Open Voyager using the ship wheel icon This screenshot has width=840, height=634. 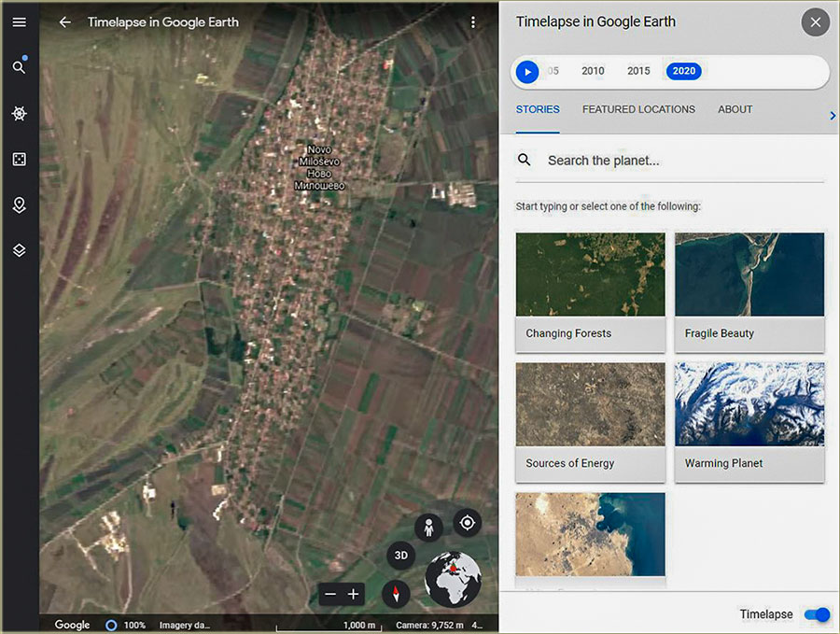click(x=19, y=113)
